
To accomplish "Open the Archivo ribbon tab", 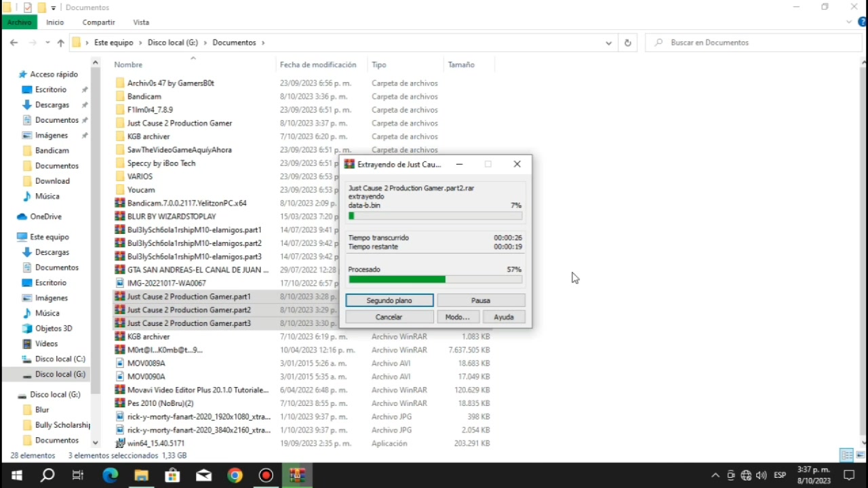I will tap(19, 22).
